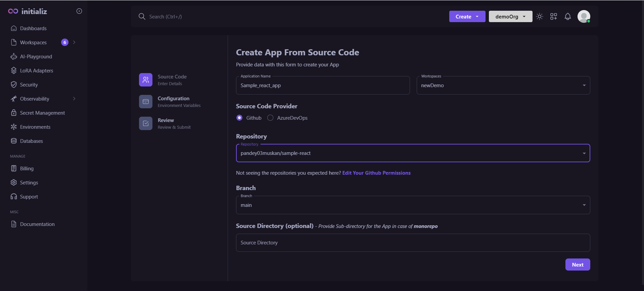This screenshot has width=644, height=291.
Task: Open Billing under Manage
Action: tap(27, 169)
